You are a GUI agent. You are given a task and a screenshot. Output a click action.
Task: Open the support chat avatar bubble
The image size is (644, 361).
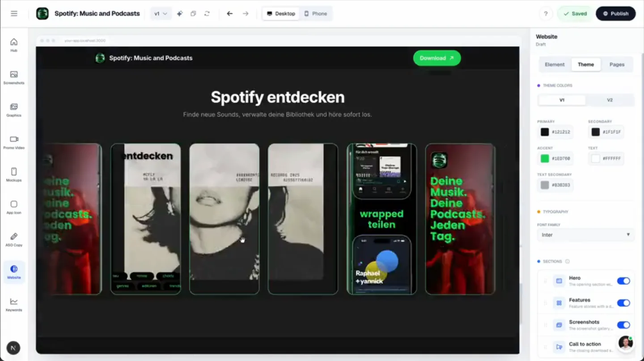(626, 343)
